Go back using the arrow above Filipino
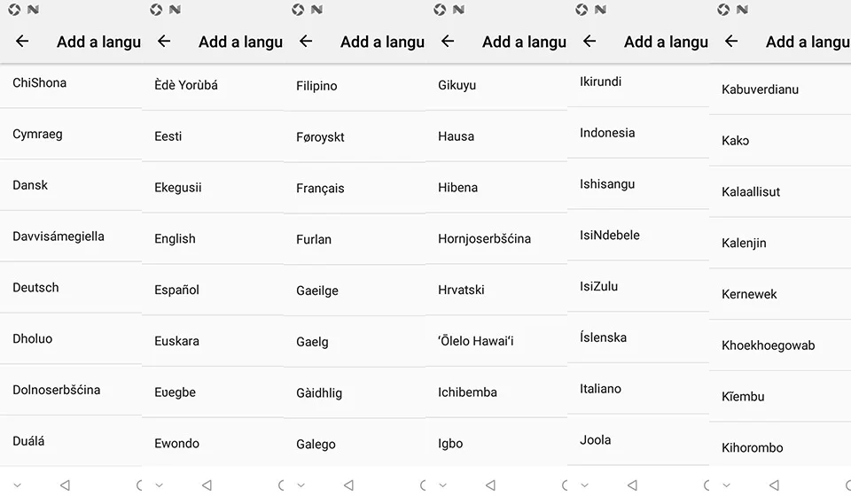Image resolution: width=851 pixels, height=504 pixels. coord(306,41)
